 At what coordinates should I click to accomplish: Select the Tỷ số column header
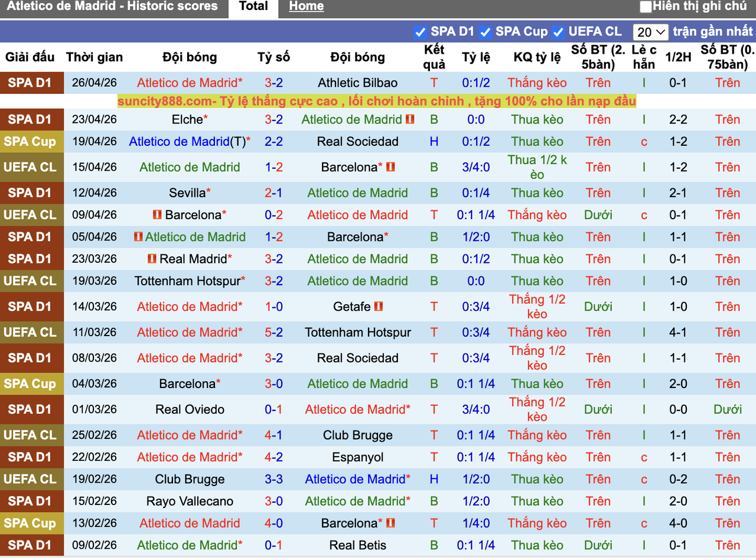(x=274, y=57)
